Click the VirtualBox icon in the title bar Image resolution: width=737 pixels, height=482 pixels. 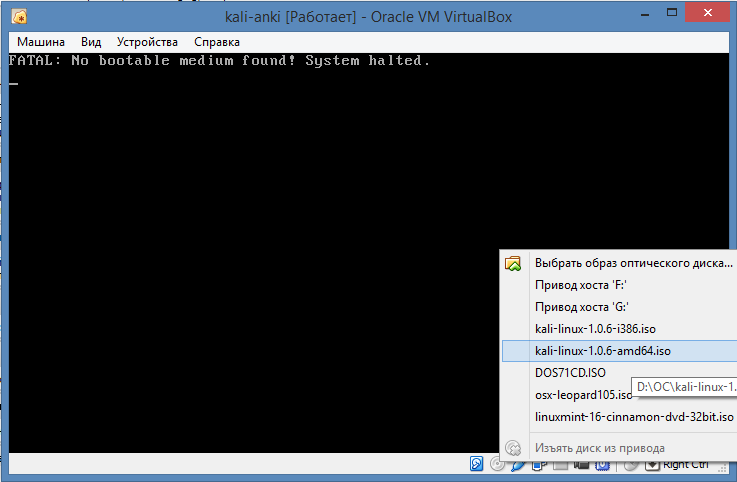coord(19,17)
